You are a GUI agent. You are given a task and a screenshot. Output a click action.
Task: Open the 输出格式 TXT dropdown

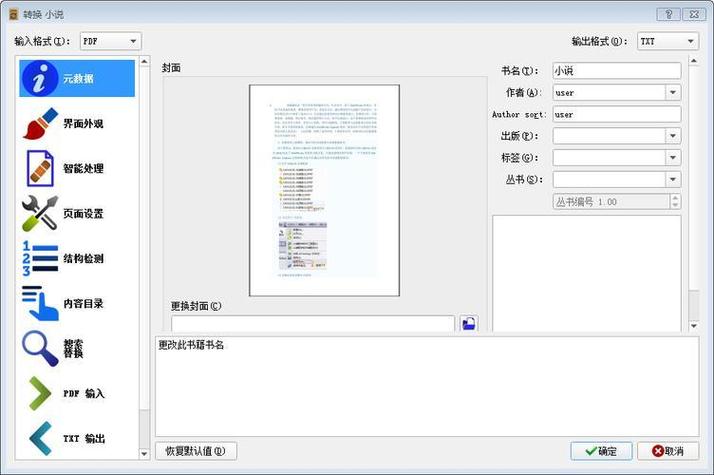pos(668,41)
